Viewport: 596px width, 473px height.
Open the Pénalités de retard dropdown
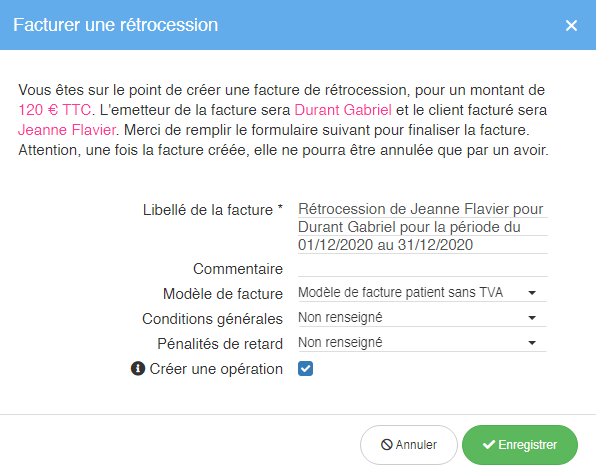pyautogui.click(x=422, y=343)
